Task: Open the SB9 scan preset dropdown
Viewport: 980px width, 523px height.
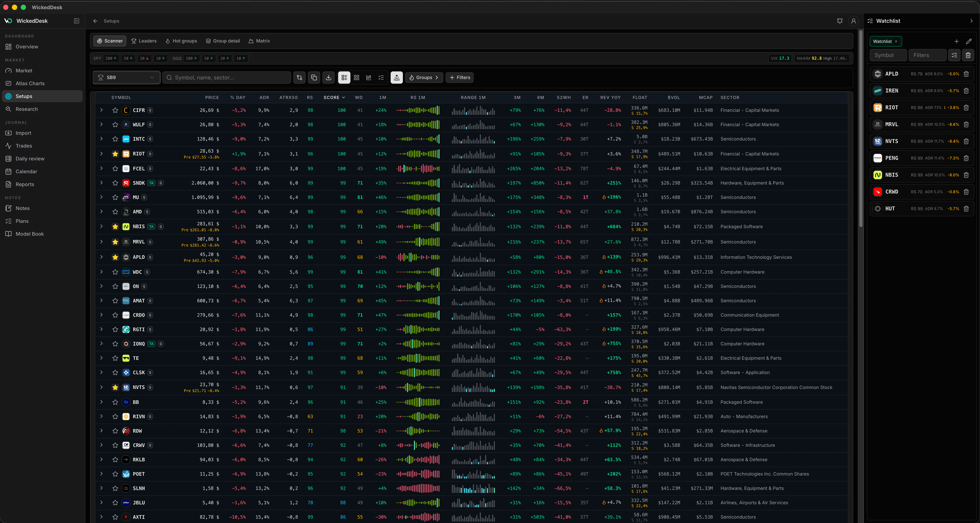Action: (x=127, y=78)
